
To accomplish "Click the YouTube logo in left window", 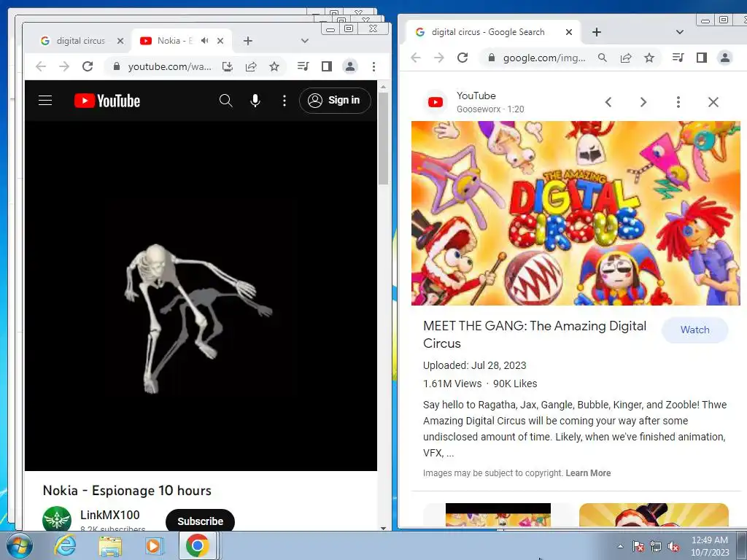I will 107,101.
